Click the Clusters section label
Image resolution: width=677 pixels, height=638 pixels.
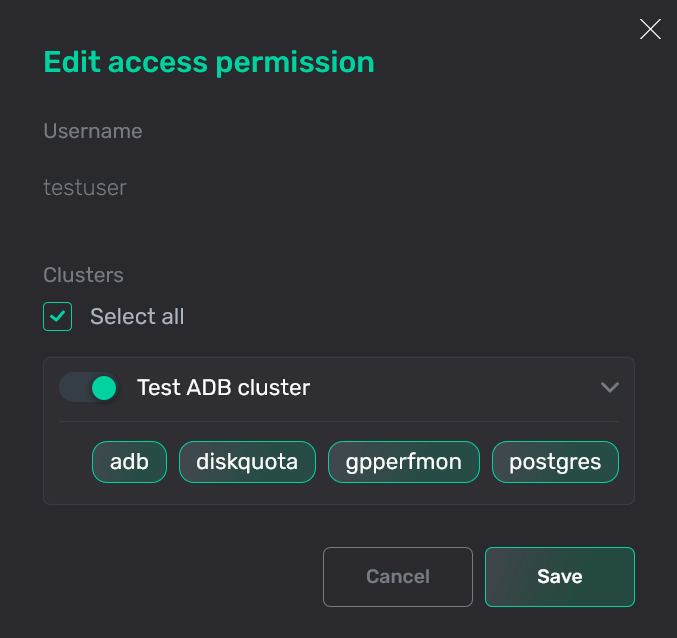point(83,274)
